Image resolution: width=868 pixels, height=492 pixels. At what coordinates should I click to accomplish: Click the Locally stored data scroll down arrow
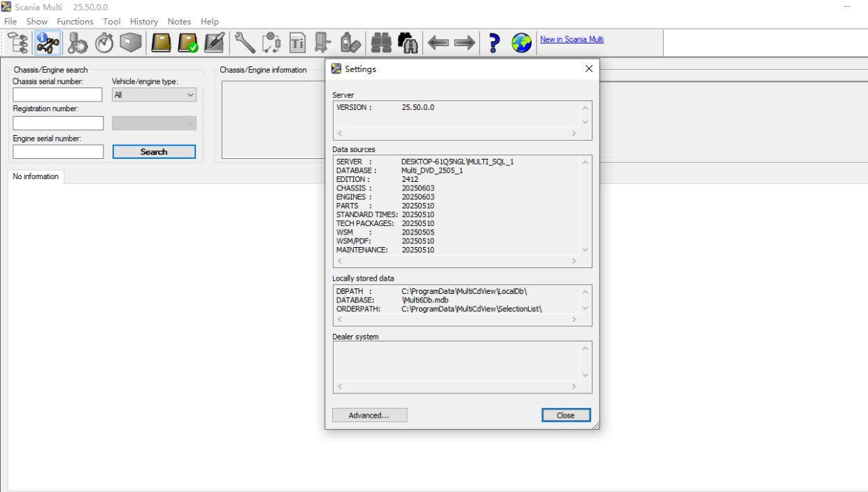point(585,308)
